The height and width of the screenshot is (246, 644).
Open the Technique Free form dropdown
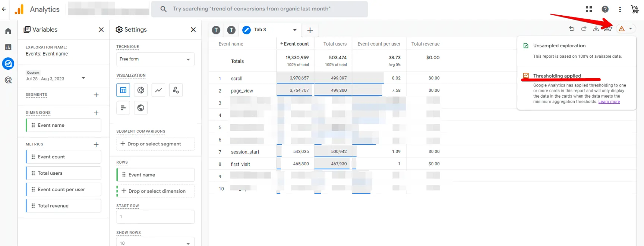click(155, 59)
